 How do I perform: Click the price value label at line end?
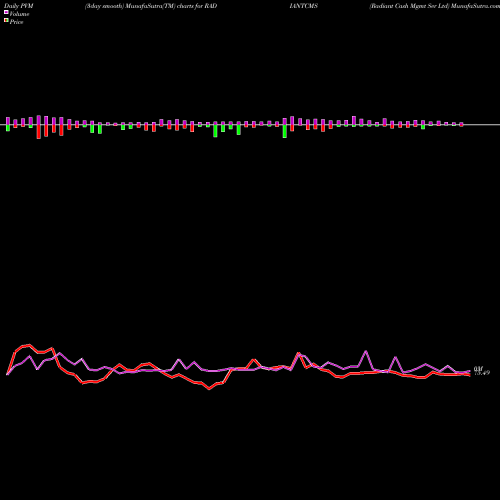482,373
